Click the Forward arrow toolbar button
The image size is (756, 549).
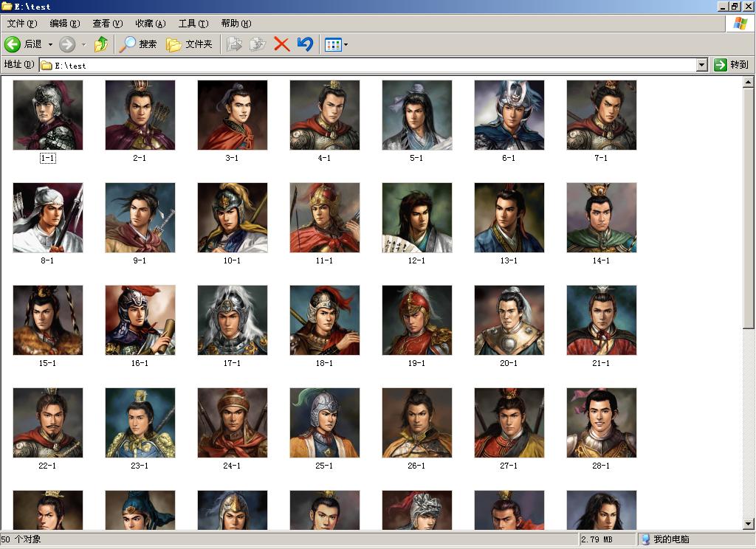pos(67,44)
